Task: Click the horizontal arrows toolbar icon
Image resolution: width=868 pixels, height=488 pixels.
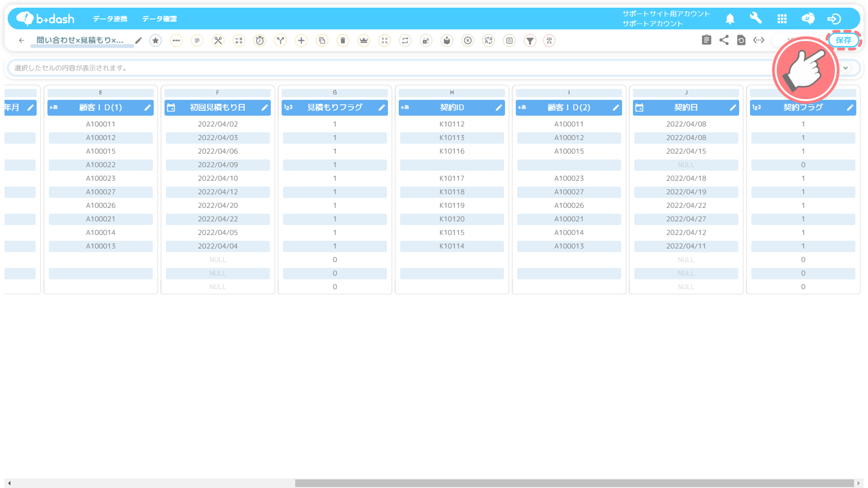Action: point(176,41)
